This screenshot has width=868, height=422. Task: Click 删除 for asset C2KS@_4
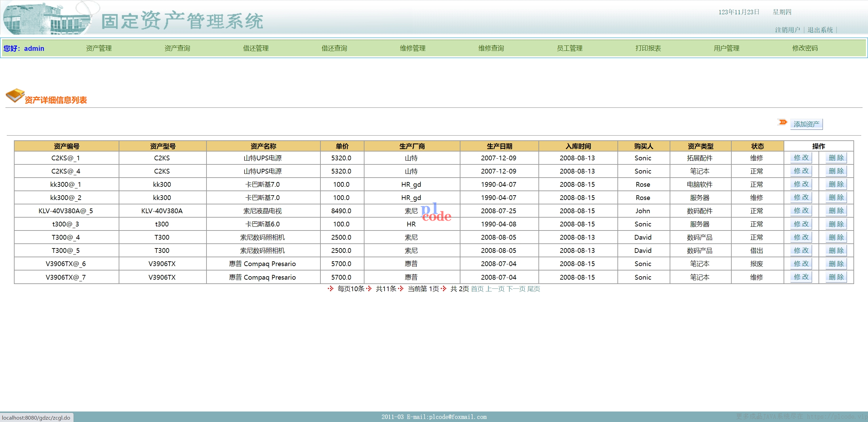[836, 171]
